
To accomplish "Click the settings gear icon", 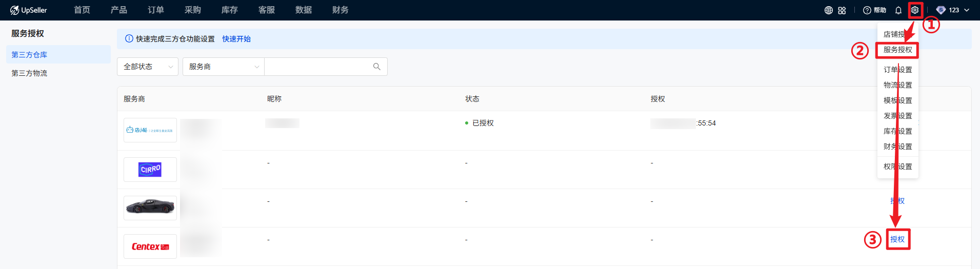I will point(915,10).
